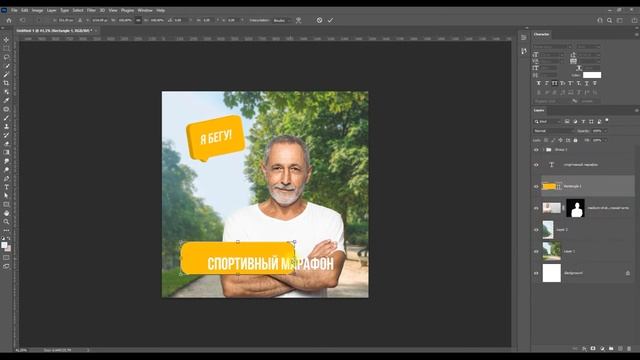Screen dimensions: 640x360
Task: Select the Gradient tool
Action: tap(6, 152)
